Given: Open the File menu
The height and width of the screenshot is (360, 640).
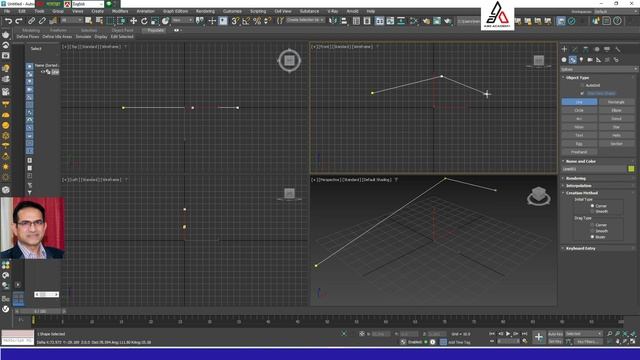Looking at the screenshot, I should (7, 11).
